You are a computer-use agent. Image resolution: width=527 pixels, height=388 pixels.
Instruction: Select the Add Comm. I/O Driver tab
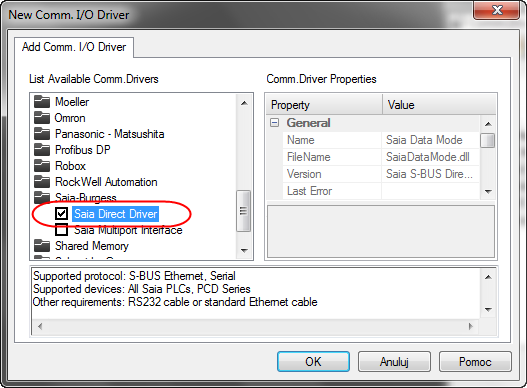(x=74, y=47)
